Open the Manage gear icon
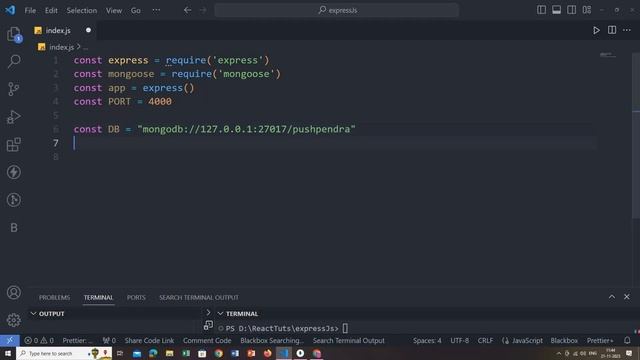This screenshot has width=640, height=360. click(13, 320)
